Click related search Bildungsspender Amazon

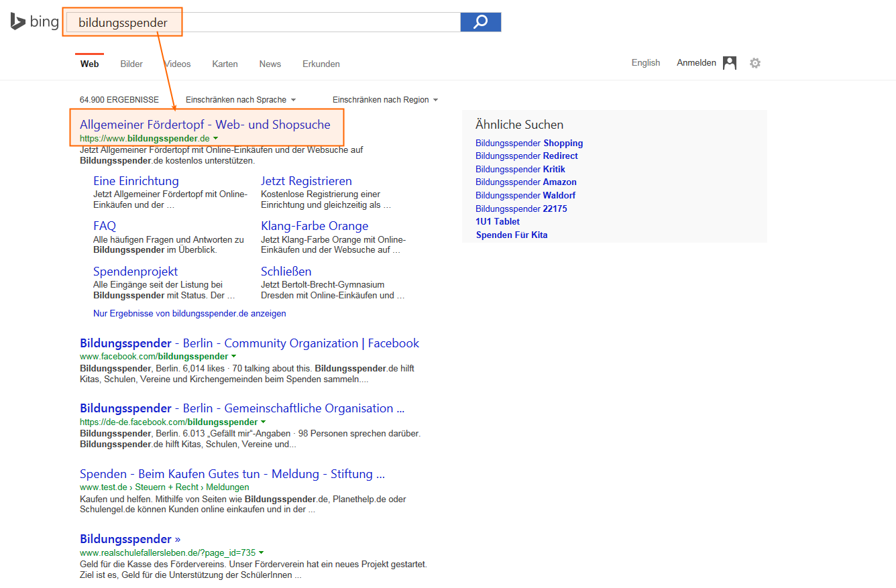[x=526, y=182]
